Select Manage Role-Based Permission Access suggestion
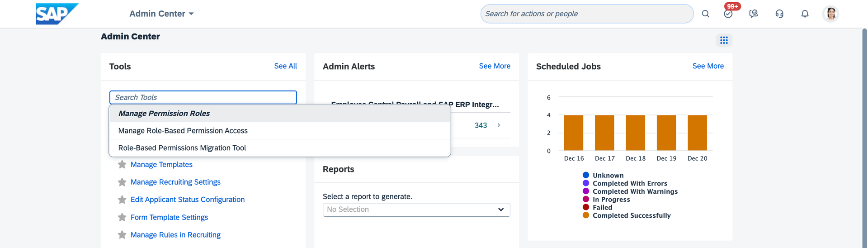Image resolution: width=868 pixels, height=248 pixels. coord(280,131)
